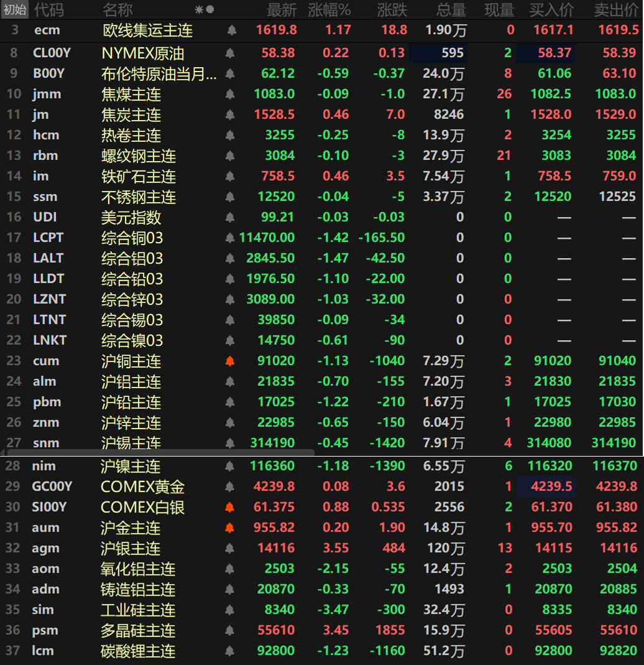Turn off the red alert for COMEX白银
This screenshot has height=665, width=644.
click(x=230, y=507)
